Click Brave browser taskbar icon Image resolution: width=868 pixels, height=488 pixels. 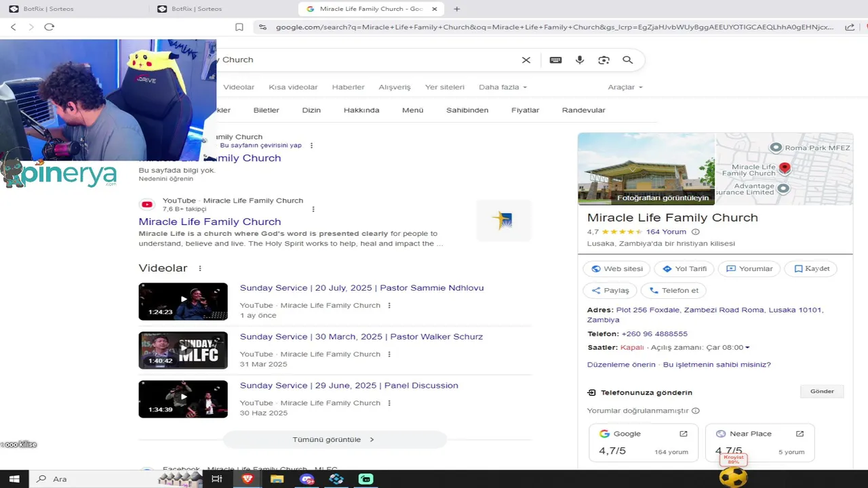[248, 479]
